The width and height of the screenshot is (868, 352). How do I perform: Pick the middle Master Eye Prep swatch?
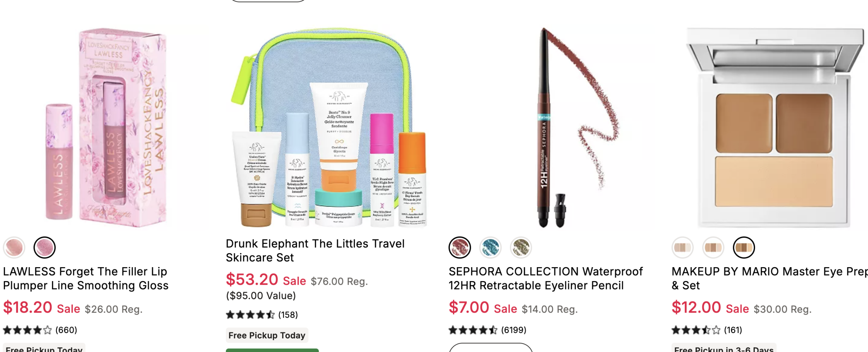coord(713,247)
